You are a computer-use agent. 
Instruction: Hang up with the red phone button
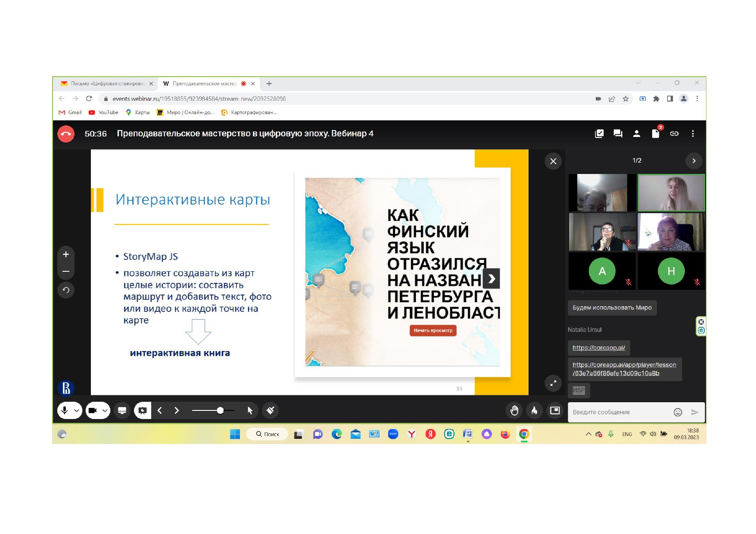click(66, 134)
